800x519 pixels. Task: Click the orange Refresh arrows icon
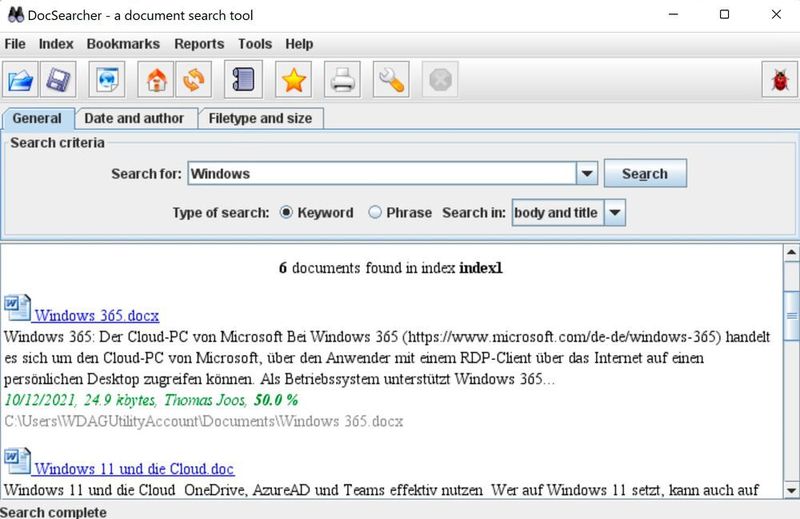point(193,80)
